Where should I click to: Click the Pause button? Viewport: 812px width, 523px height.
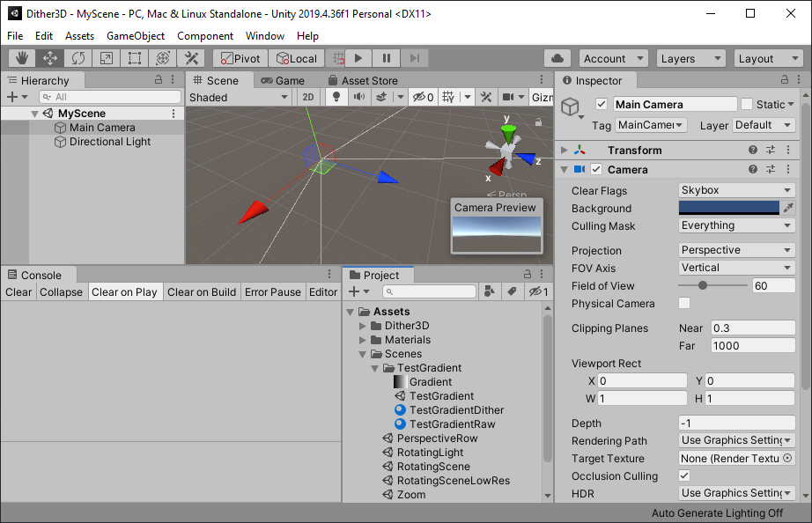pyautogui.click(x=387, y=58)
